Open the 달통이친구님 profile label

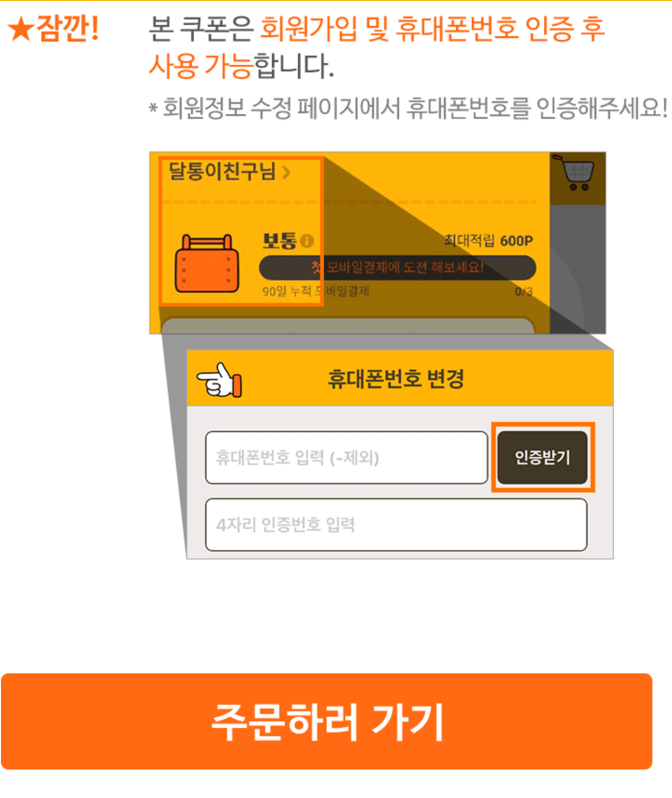[222, 172]
